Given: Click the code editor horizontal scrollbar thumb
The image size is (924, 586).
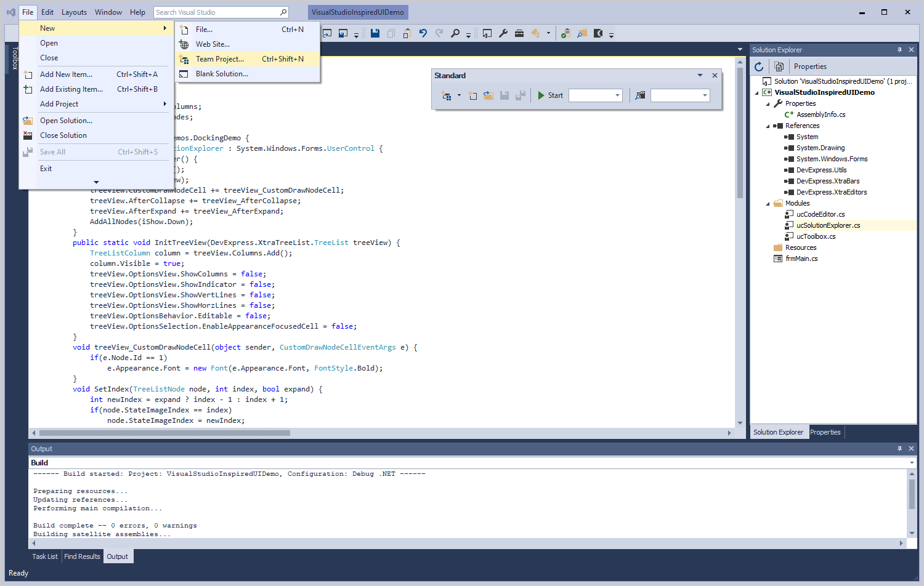Looking at the screenshot, I should click(x=164, y=433).
